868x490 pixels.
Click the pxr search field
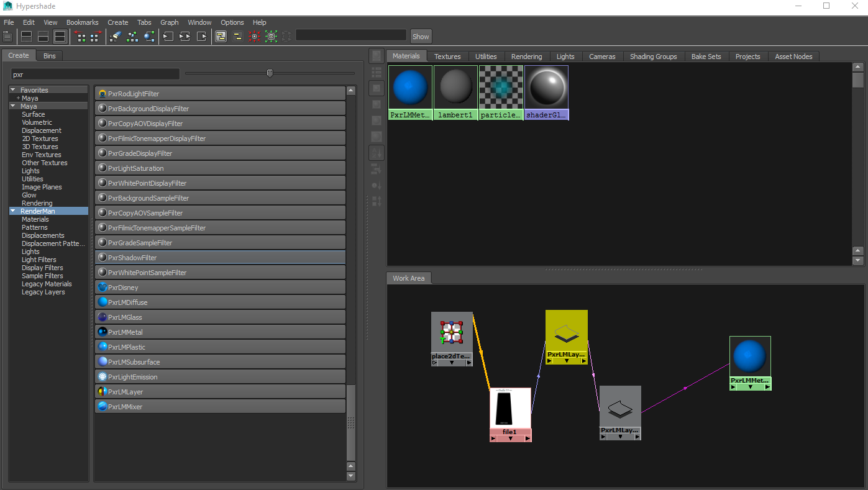click(95, 74)
